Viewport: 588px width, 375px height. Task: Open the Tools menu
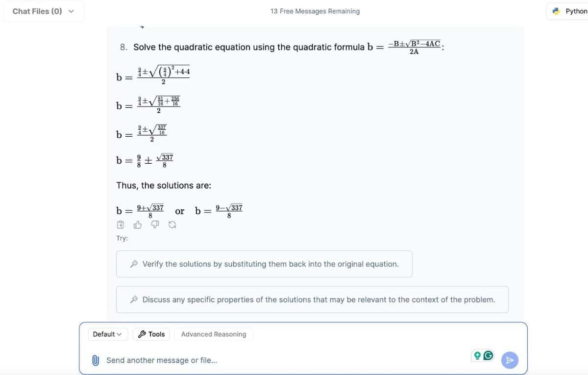click(x=151, y=334)
